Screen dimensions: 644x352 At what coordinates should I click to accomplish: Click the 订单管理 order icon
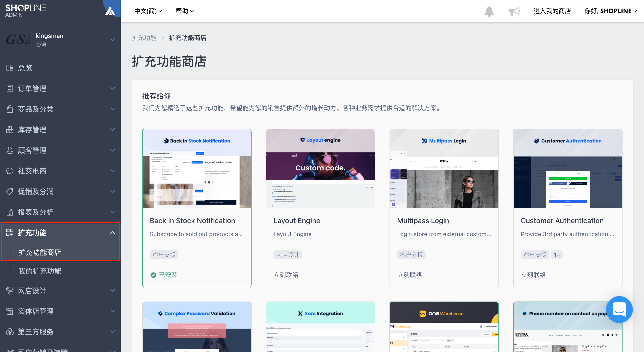tap(10, 88)
